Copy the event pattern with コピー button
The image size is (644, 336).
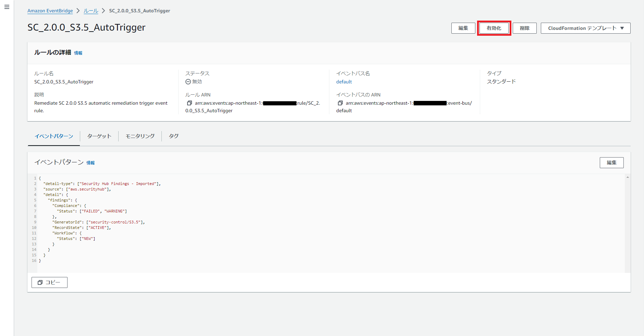coord(49,282)
